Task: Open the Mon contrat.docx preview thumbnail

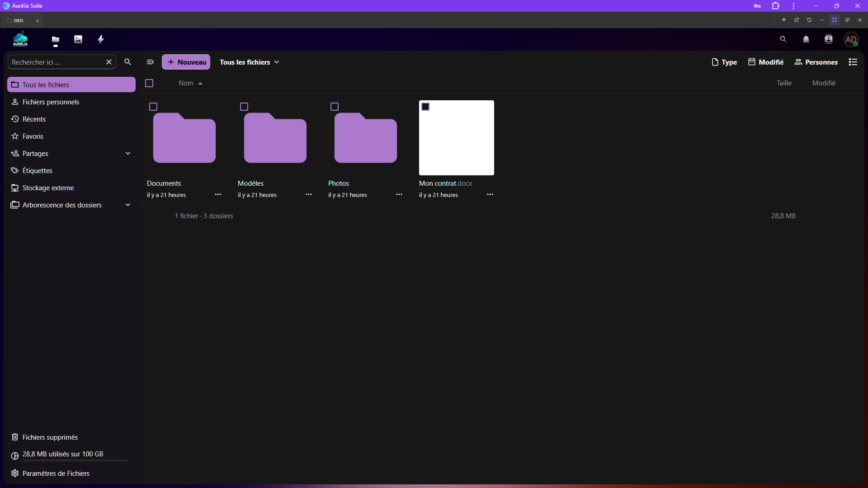Action: (457, 138)
